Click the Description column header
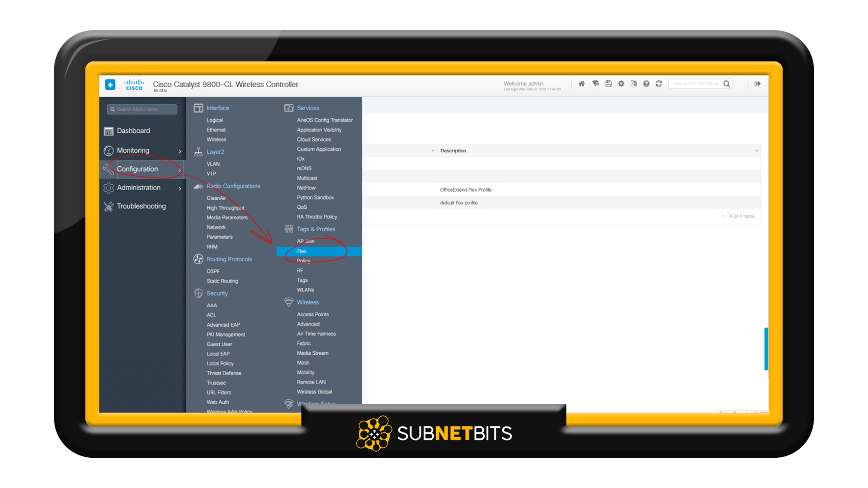 453,151
